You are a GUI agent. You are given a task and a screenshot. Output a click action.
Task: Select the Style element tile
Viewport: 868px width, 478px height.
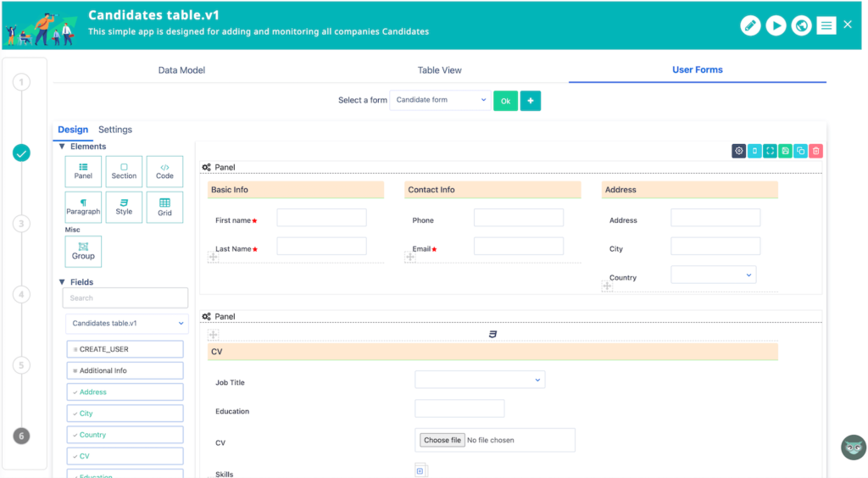point(124,207)
